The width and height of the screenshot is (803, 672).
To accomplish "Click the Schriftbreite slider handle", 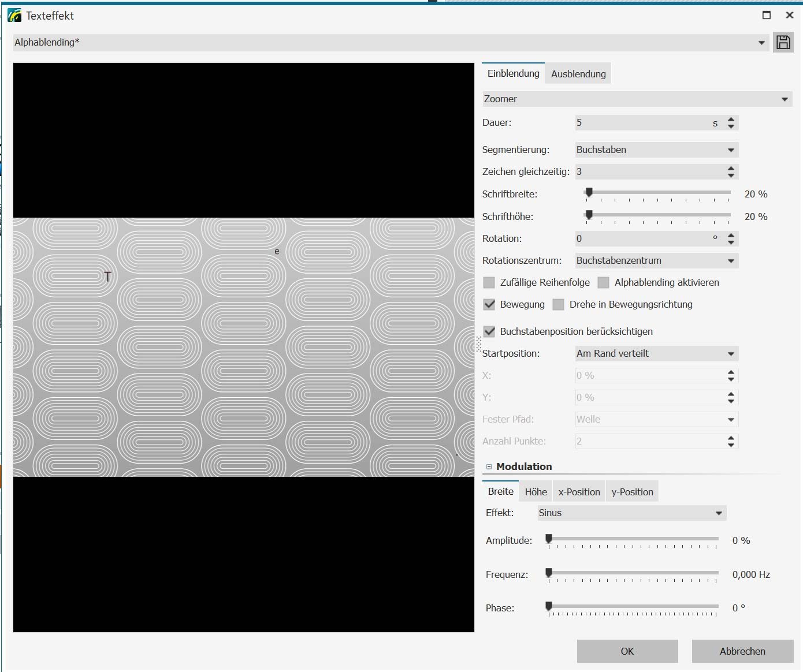I will coord(589,192).
